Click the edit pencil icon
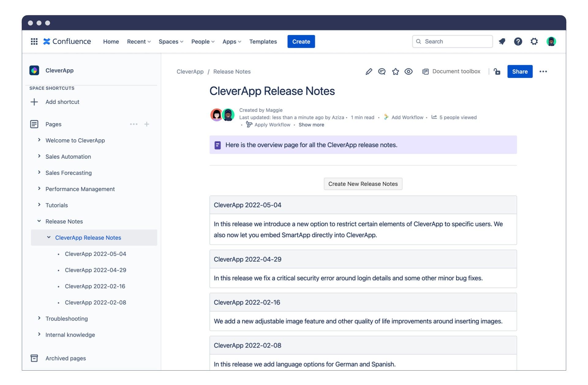588x385 pixels. 369,71
